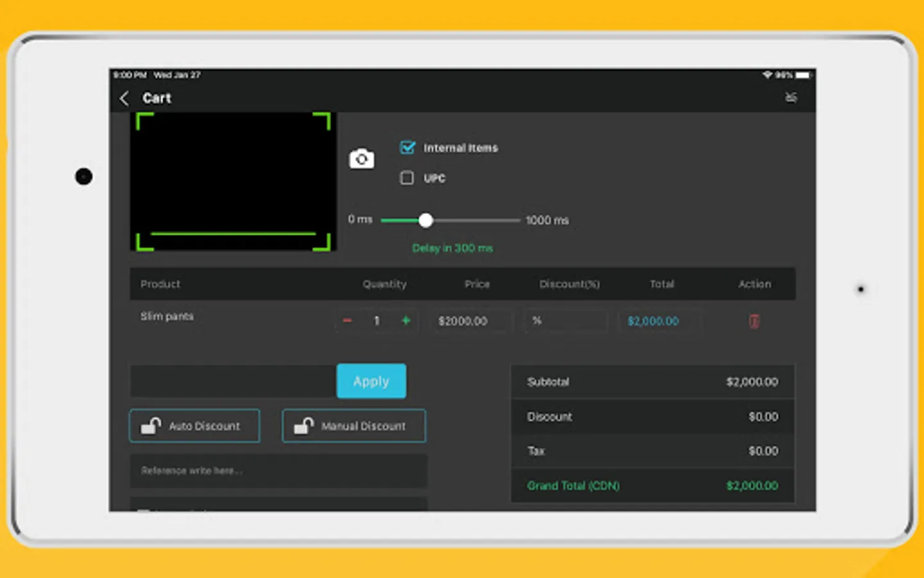This screenshot has height=578, width=924.
Task: Click the $2,000.00 row total value
Action: 653,321
